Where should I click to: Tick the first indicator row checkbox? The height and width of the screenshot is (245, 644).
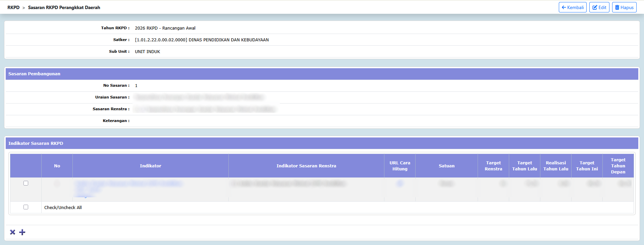click(x=26, y=183)
